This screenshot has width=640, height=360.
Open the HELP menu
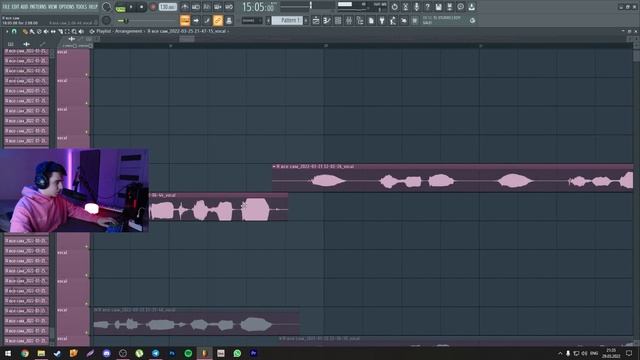(x=93, y=7)
